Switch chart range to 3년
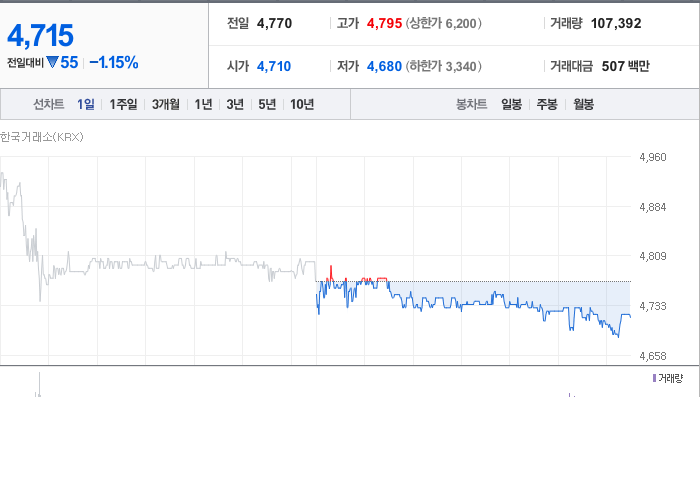 [x=235, y=104]
